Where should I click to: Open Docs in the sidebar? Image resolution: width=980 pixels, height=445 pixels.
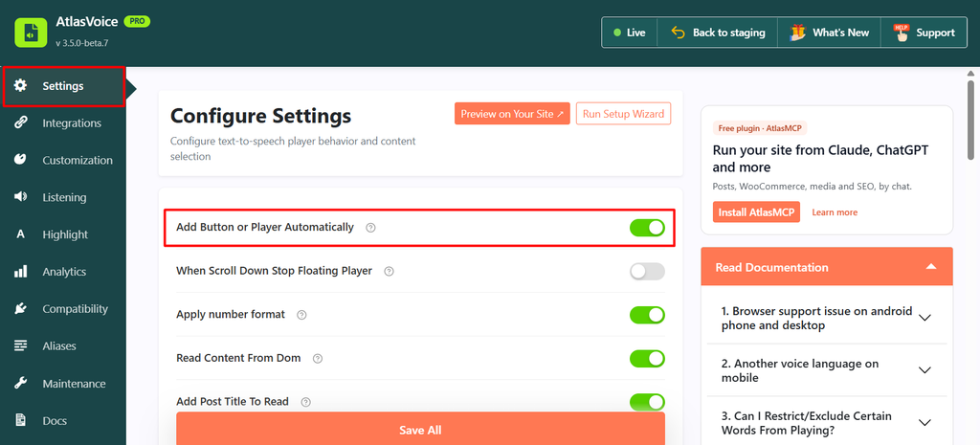63,421
